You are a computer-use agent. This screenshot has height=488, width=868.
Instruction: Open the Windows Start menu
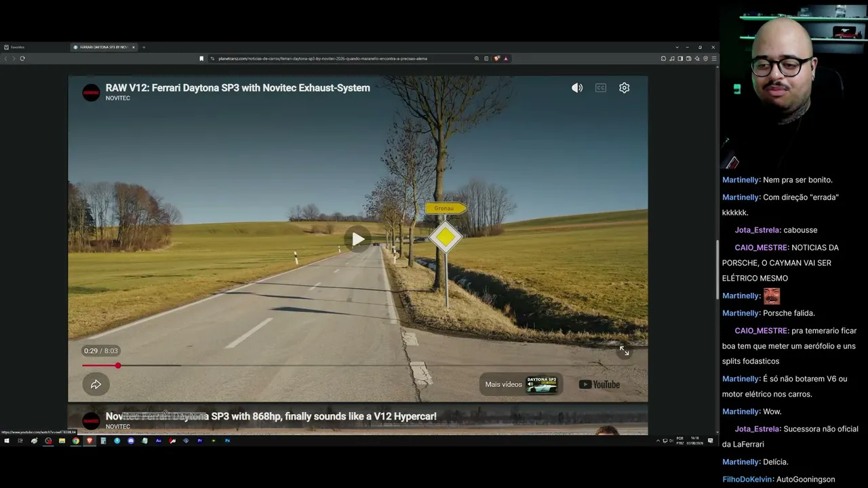[x=7, y=441]
